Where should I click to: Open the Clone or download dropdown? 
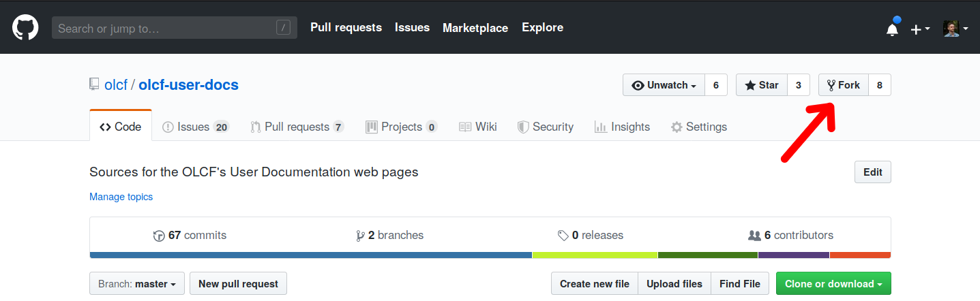point(833,284)
